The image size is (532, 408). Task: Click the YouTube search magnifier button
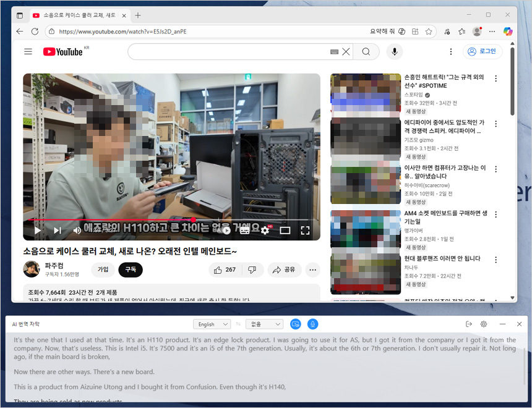click(366, 52)
